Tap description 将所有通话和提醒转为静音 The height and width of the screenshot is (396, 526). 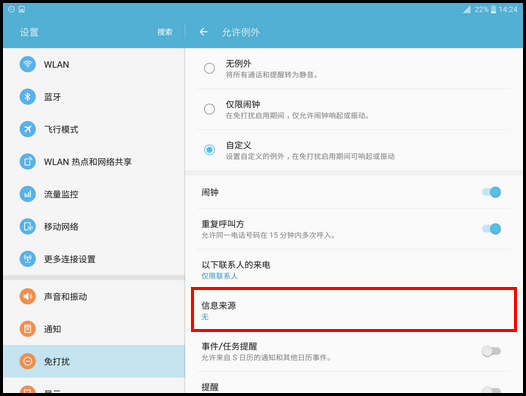coord(272,75)
